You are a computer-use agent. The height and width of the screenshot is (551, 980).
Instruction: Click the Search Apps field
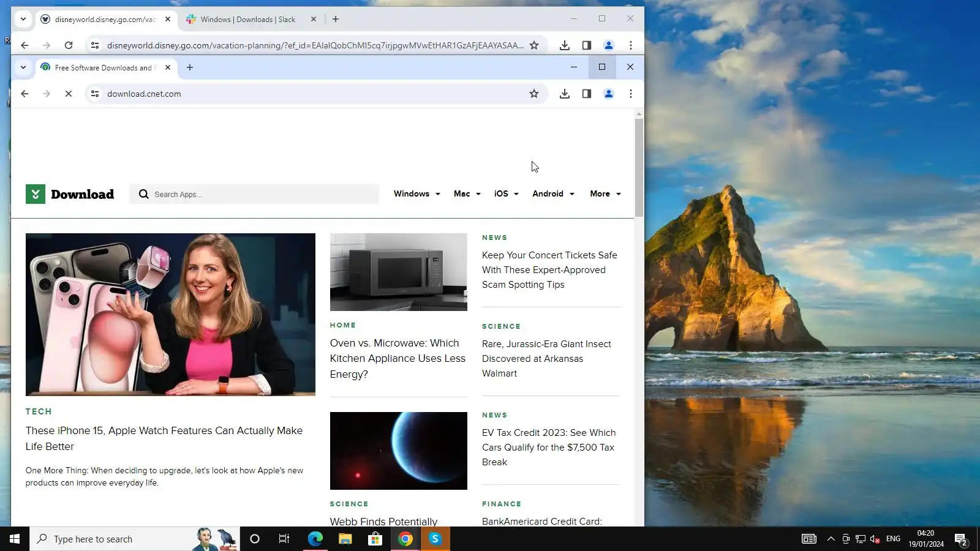pos(254,194)
